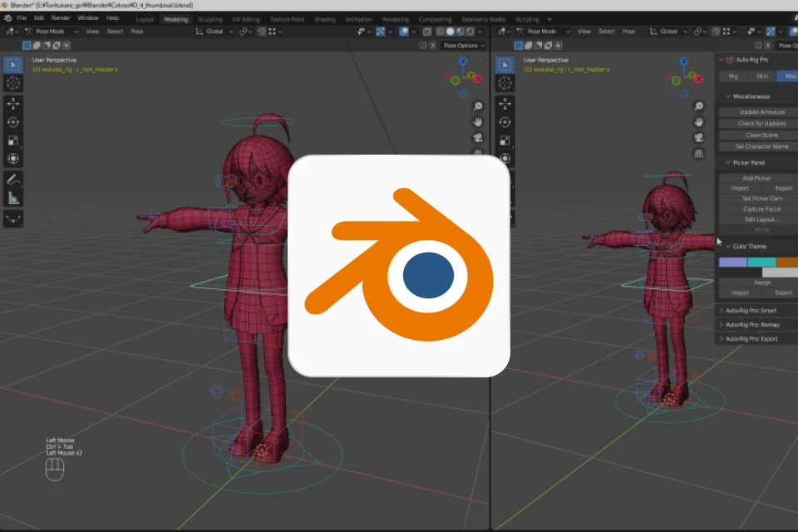Click the pan hand gizmo in right viewport
This screenshot has height=532, width=798.
(699, 121)
